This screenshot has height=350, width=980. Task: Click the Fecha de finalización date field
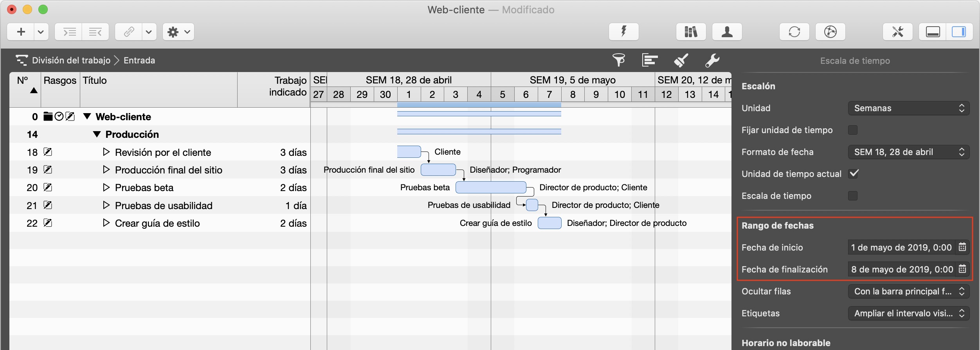901,269
